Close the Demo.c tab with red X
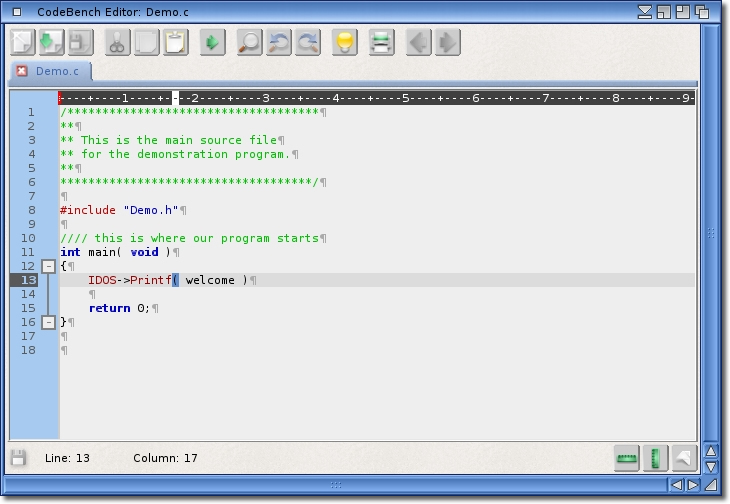730x504 pixels. click(x=22, y=72)
